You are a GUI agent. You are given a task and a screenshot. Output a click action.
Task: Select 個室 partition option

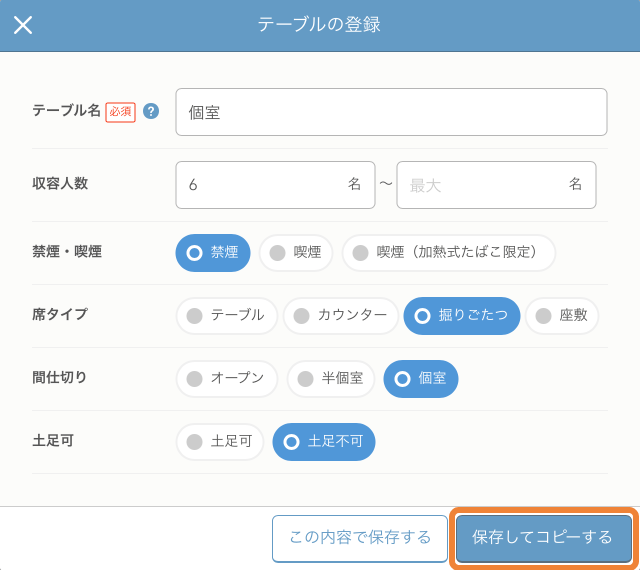coord(420,379)
